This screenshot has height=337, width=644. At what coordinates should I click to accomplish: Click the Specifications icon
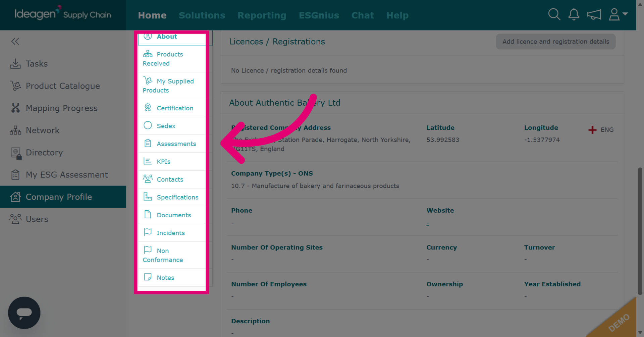pos(148,196)
